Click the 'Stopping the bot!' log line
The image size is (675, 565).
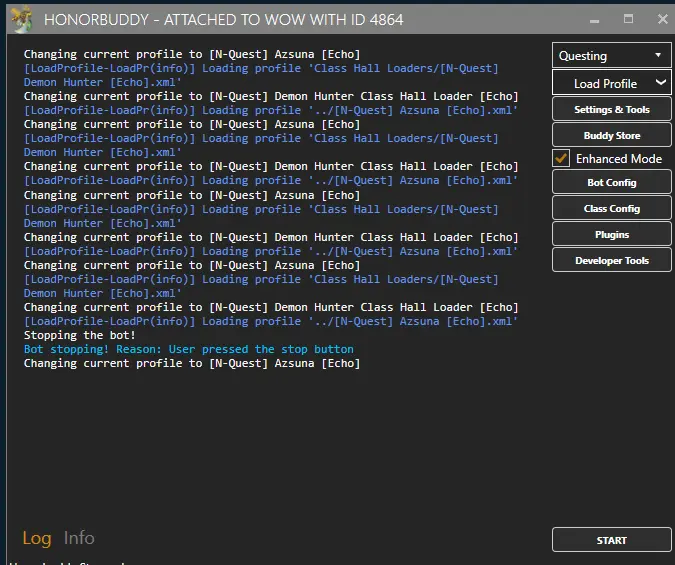(80, 335)
